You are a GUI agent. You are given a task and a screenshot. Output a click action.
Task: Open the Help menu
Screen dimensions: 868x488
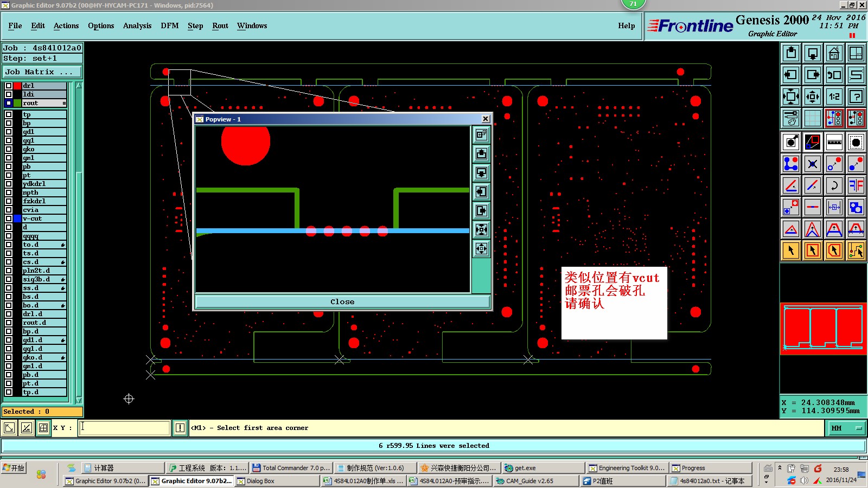(x=627, y=25)
